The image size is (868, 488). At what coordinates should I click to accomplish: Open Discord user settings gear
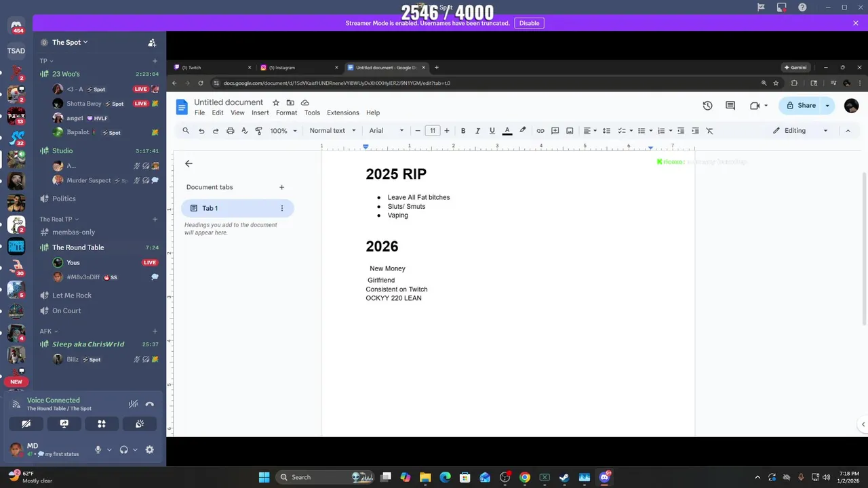click(x=150, y=449)
